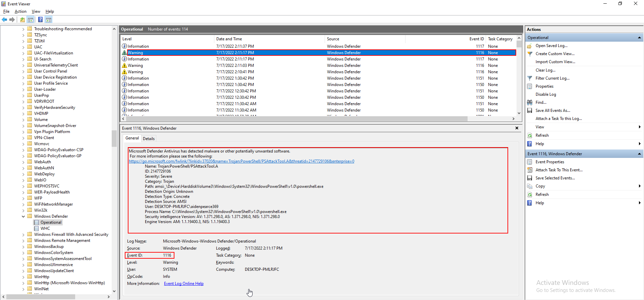
Task: Open the go.microsoft.com threat info link
Action: (241, 161)
